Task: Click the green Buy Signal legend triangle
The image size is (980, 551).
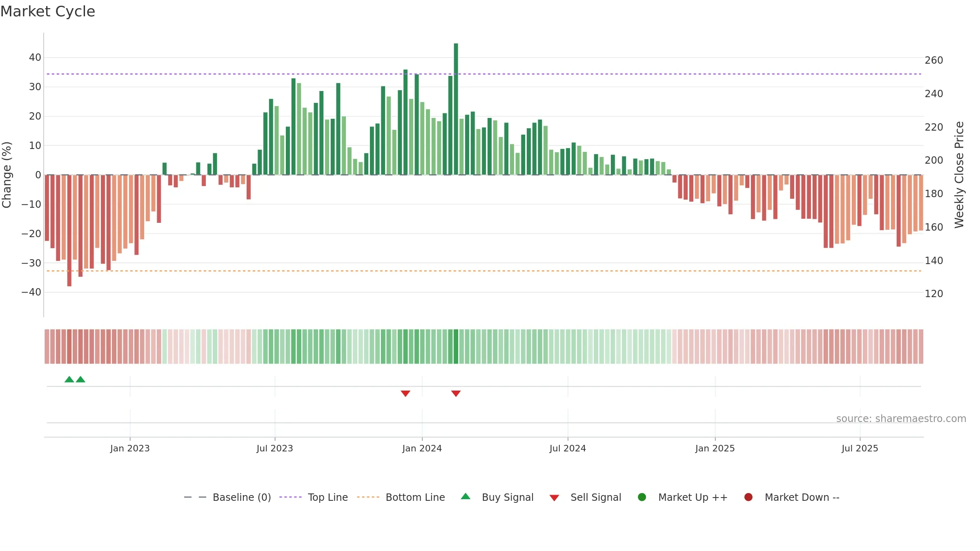Action: point(465,496)
